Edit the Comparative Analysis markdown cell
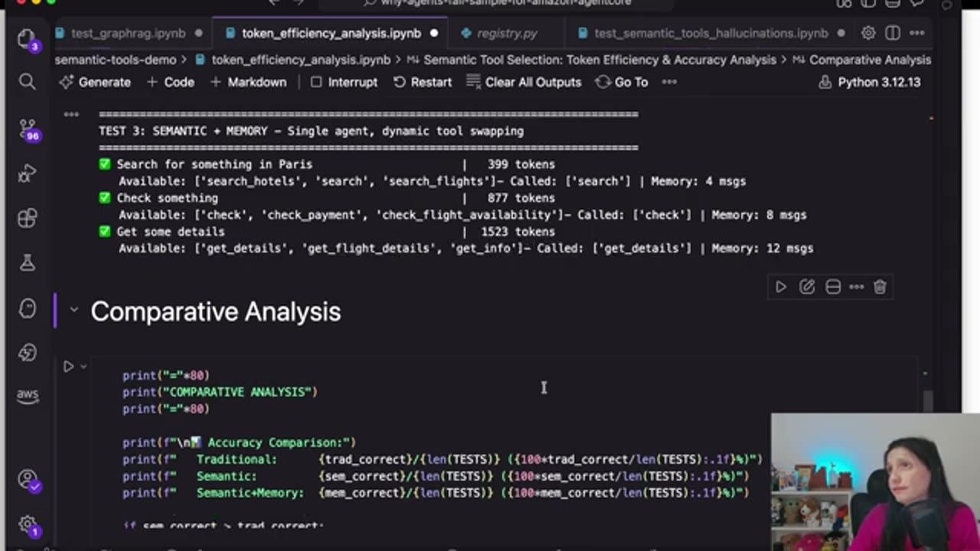 coord(807,287)
